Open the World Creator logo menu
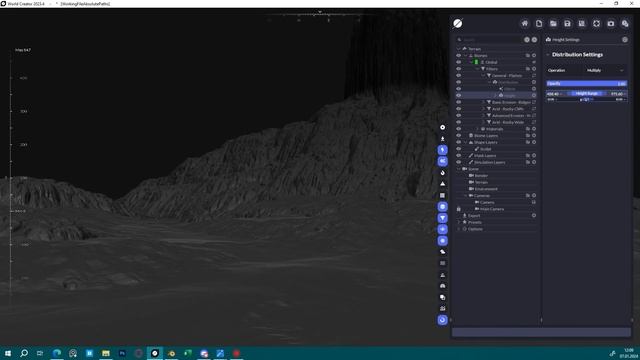The width and height of the screenshot is (640, 360). [x=458, y=24]
